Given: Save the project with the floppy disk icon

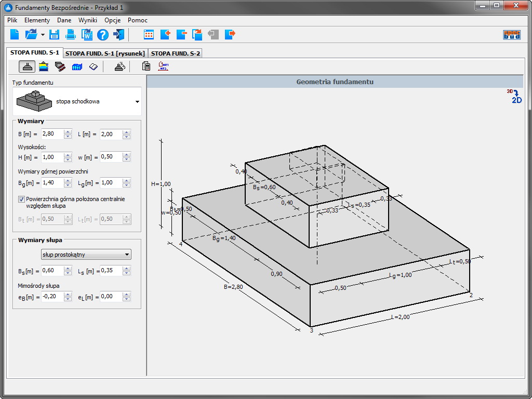Looking at the screenshot, I should click(54, 35).
